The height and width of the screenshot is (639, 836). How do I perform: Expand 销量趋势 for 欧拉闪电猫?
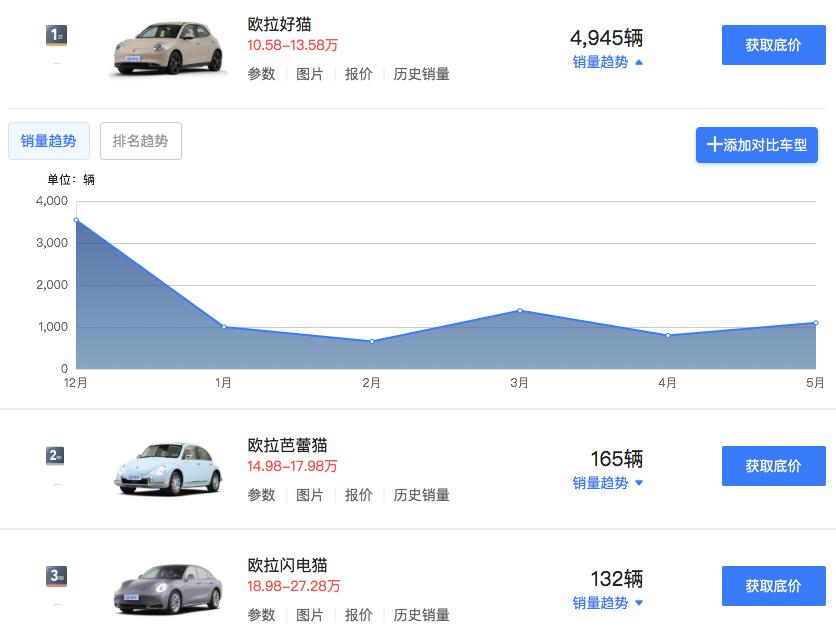click(x=607, y=603)
